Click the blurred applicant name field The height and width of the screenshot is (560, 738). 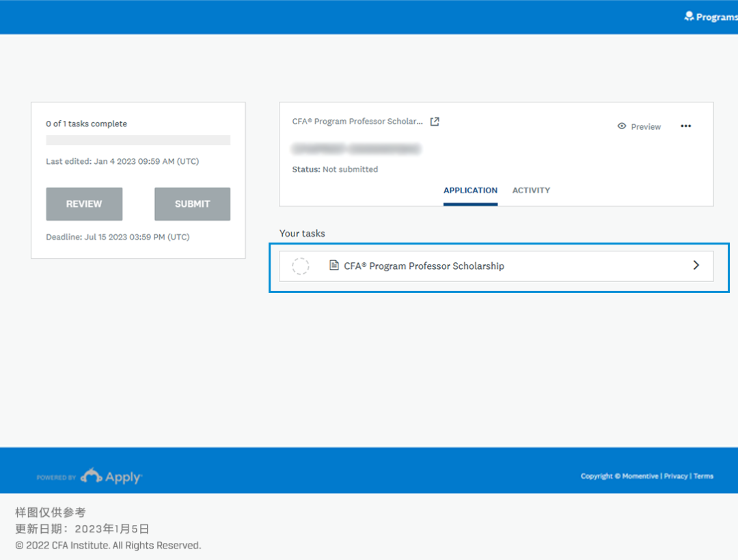tap(356, 149)
